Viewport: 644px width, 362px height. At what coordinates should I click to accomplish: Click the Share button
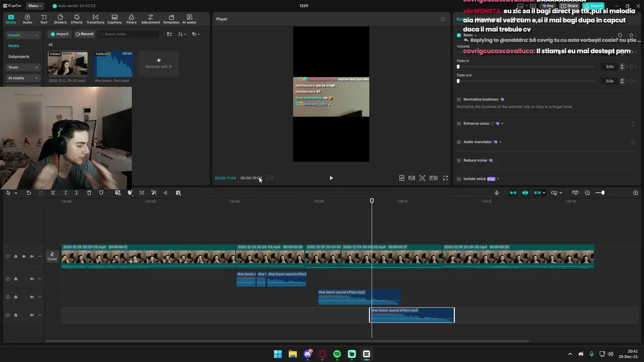(570, 6)
